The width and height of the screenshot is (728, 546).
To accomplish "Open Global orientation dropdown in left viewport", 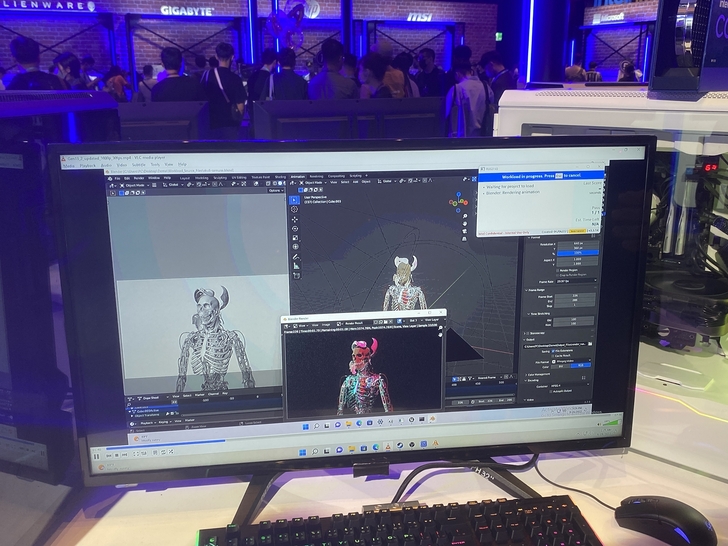I will click(171, 185).
